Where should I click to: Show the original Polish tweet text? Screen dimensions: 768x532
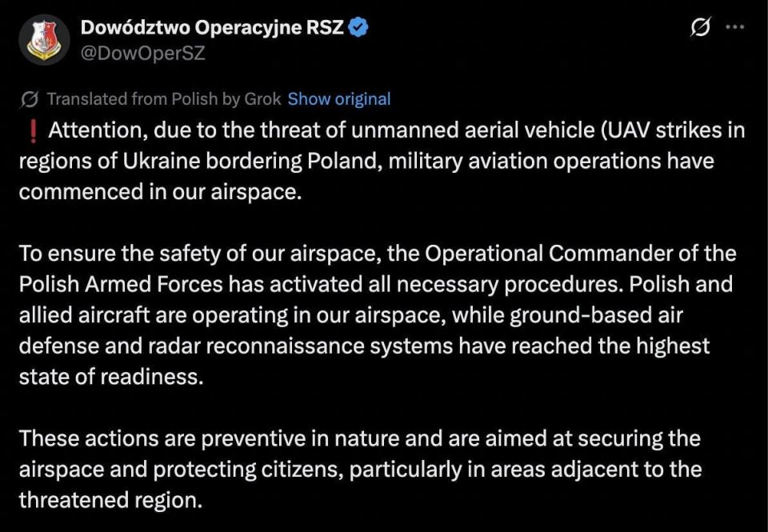click(339, 98)
